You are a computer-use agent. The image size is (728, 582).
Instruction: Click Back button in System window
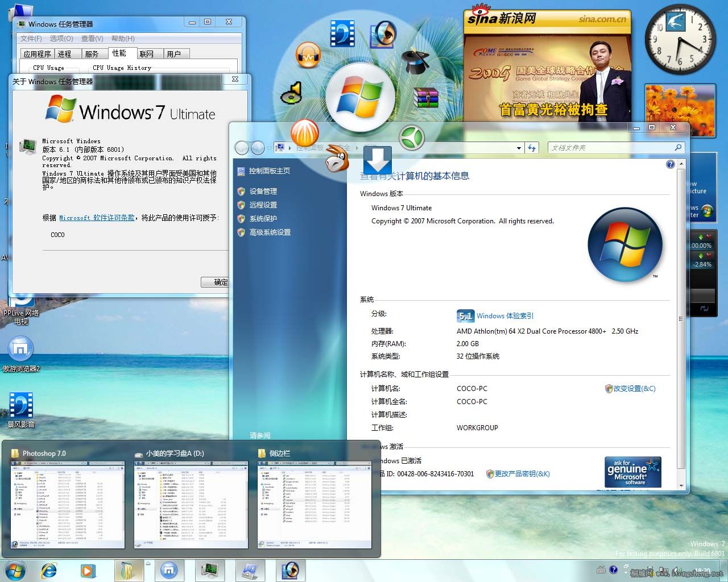point(242,148)
